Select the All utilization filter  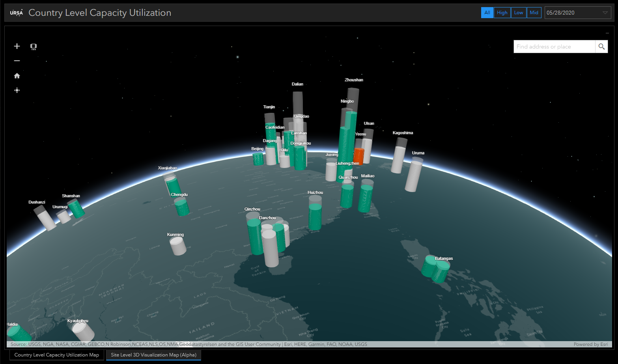[x=487, y=13]
